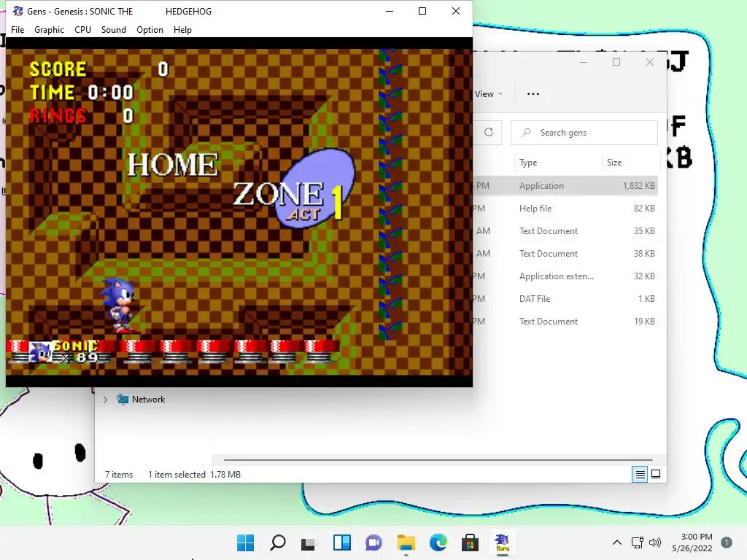This screenshot has width=747, height=560.
Task: Refresh the Explorer folder view
Action: (x=488, y=132)
